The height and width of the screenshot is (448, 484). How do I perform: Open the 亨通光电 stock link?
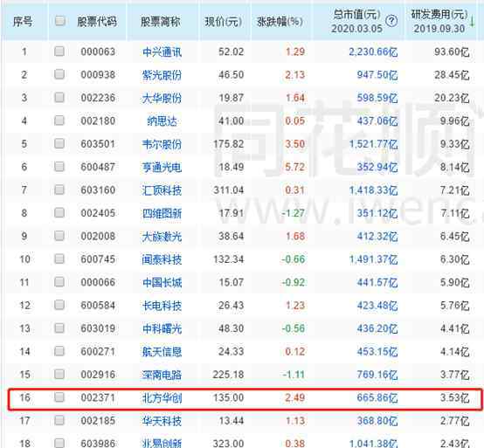[x=162, y=167]
